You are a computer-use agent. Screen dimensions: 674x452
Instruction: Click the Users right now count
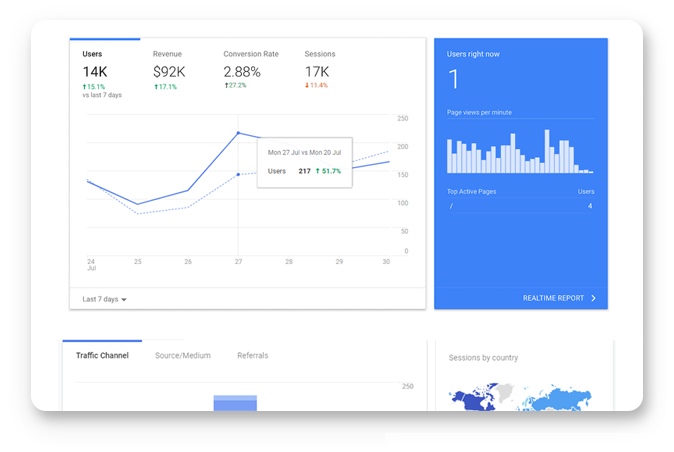(453, 80)
